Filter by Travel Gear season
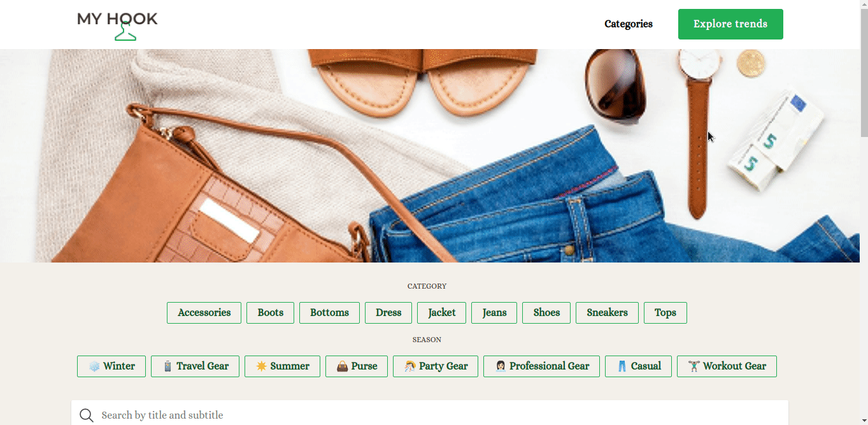 coord(195,366)
